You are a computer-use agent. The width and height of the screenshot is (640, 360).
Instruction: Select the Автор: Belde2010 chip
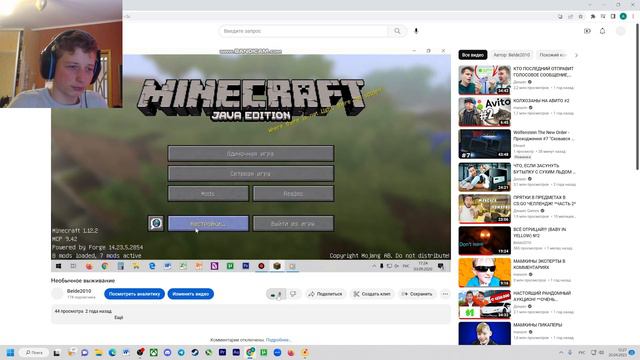tap(511, 55)
